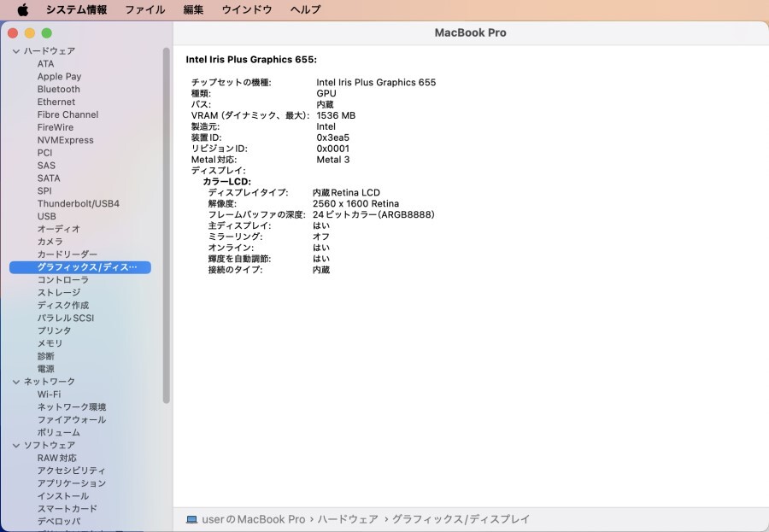This screenshot has height=532, width=769.
Task: Click the MacBook Pro window title
Action: click(470, 32)
